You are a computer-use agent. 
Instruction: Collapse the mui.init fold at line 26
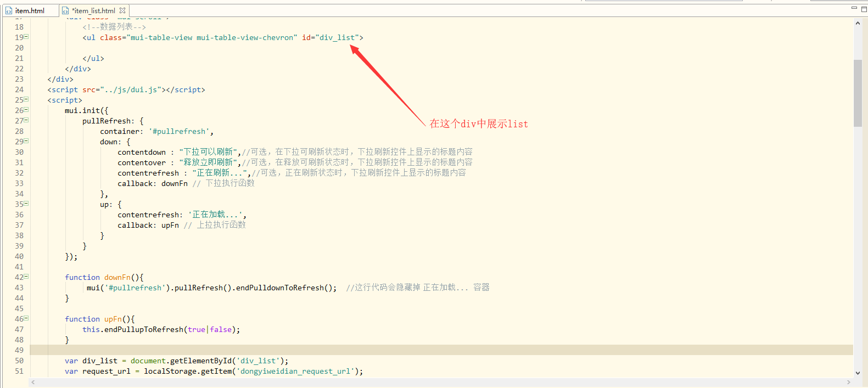click(26, 110)
